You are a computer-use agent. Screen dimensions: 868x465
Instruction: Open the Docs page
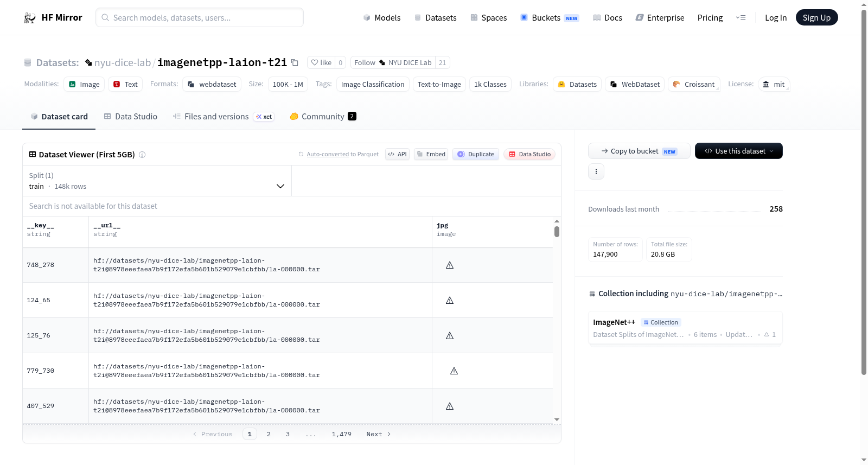608,18
